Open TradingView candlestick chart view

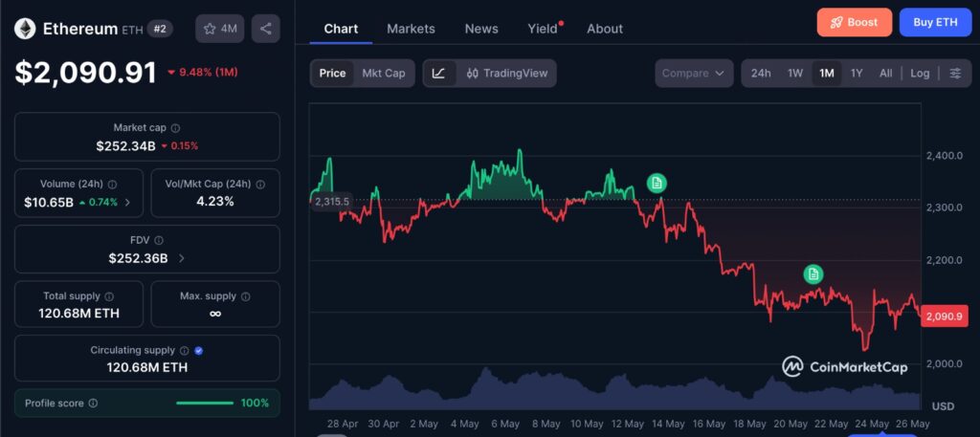coord(507,73)
